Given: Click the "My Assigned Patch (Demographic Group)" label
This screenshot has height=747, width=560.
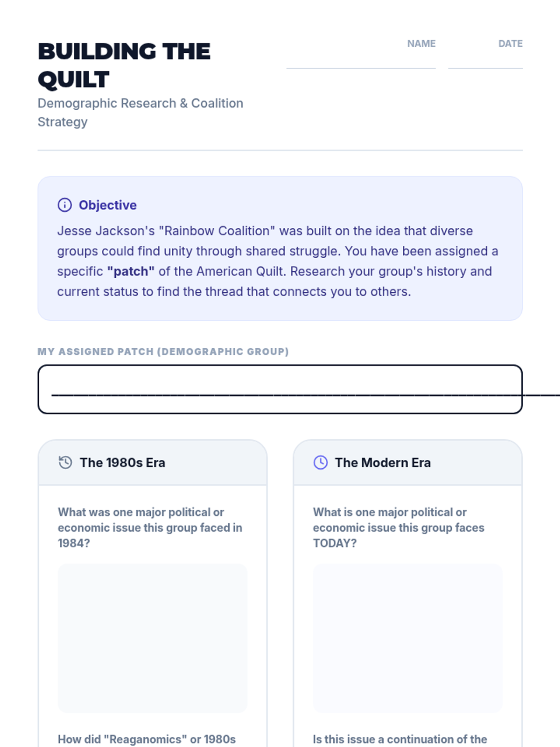Looking at the screenshot, I should click(163, 352).
